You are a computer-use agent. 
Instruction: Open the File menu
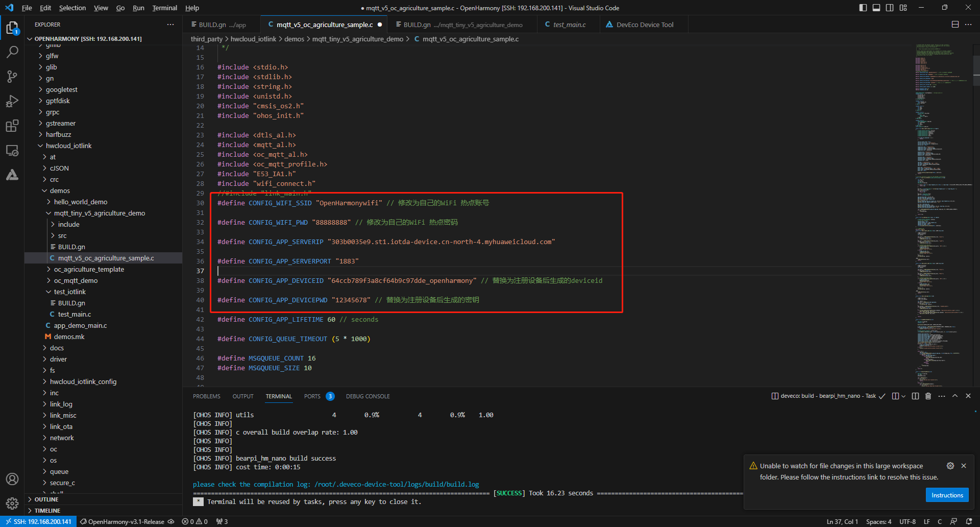point(27,8)
